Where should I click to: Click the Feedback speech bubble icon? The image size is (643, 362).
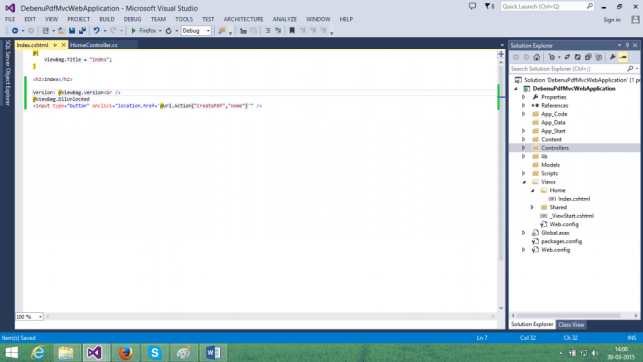click(x=472, y=6)
